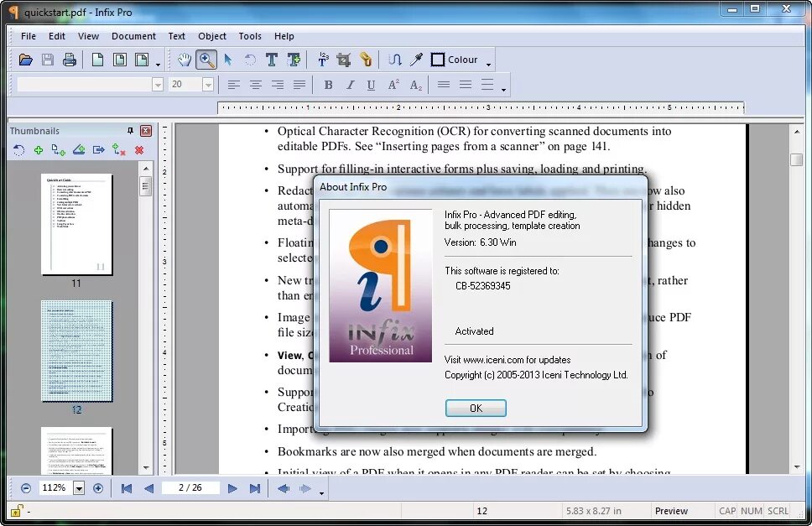
Task: Click the document vertical scrollbar thumb
Action: pyautogui.click(x=796, y=159)
